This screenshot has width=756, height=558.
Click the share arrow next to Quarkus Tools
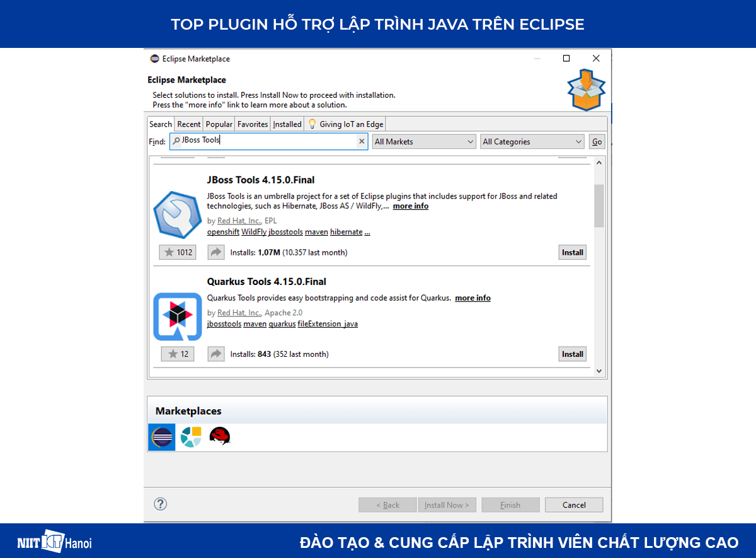click(x=215, y=354)
